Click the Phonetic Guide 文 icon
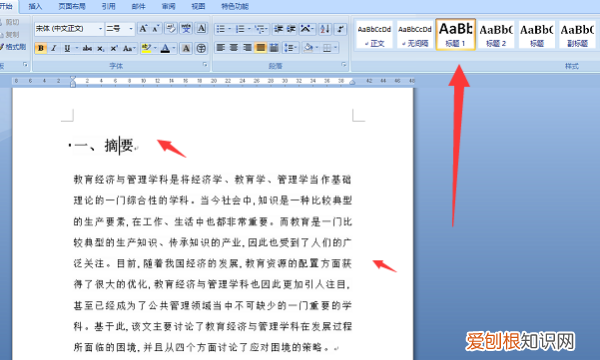This screenshot has height=360, width=600. [x=186, y=29]
